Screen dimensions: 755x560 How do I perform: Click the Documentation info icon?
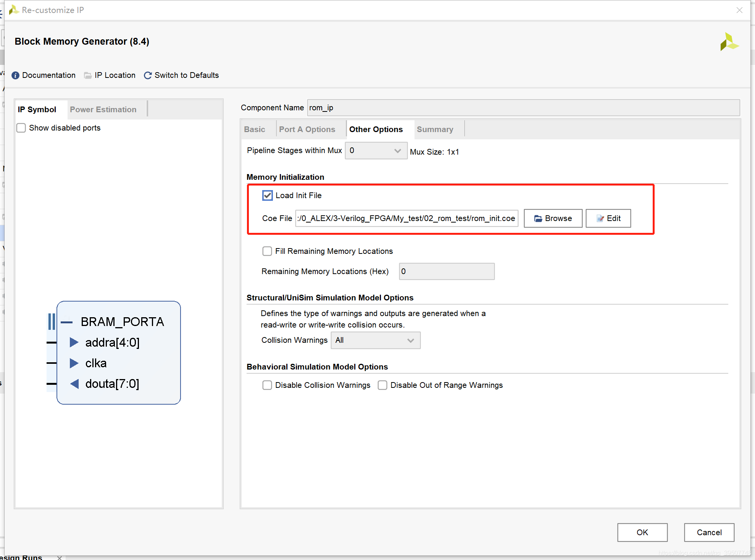15,75
